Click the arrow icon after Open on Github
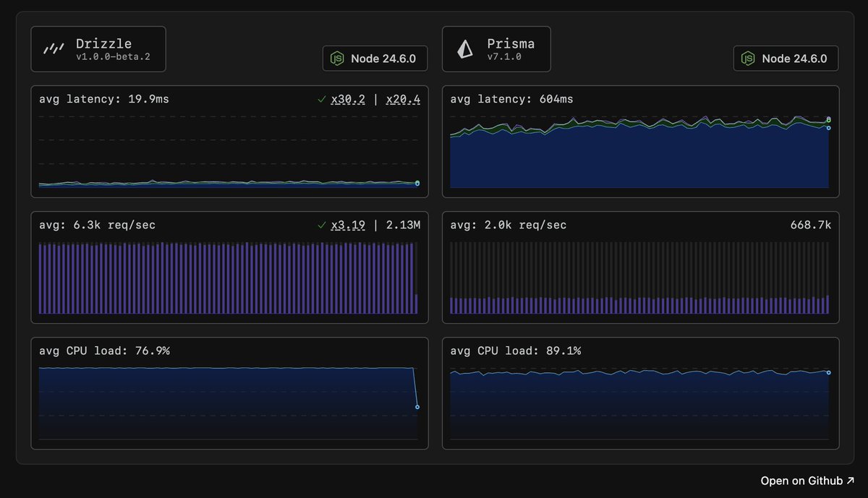 click(850, 481)
